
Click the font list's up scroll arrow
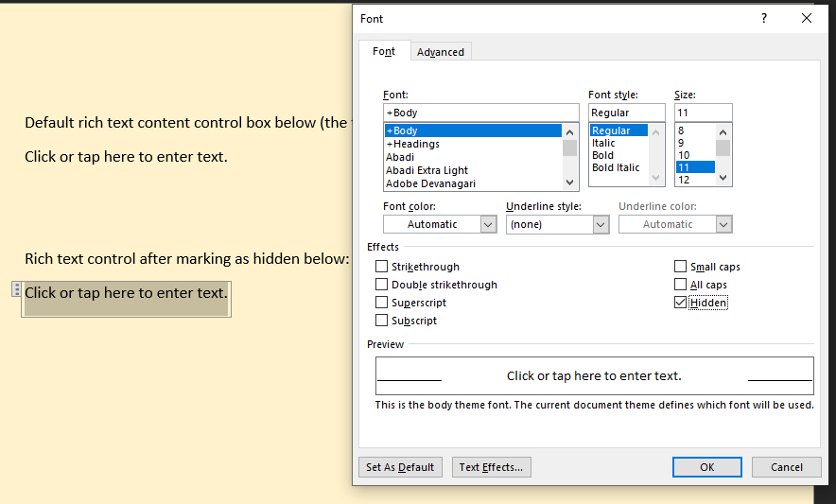point(570,131)
